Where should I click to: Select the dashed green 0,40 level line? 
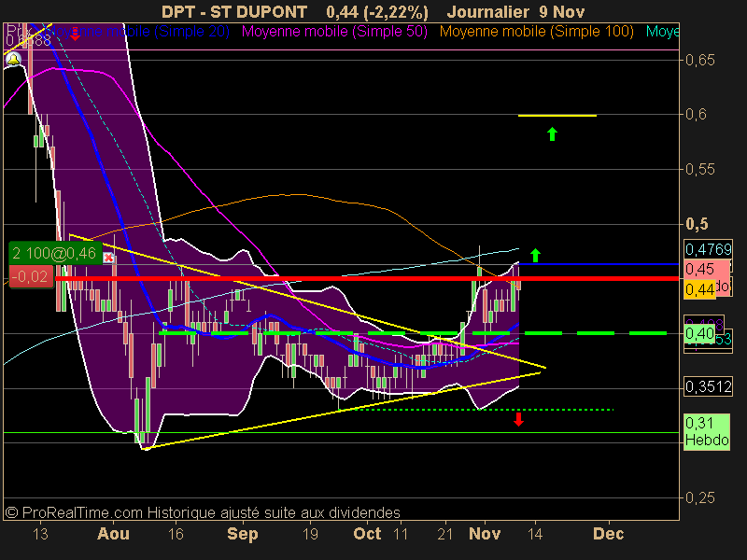[413, 333]
